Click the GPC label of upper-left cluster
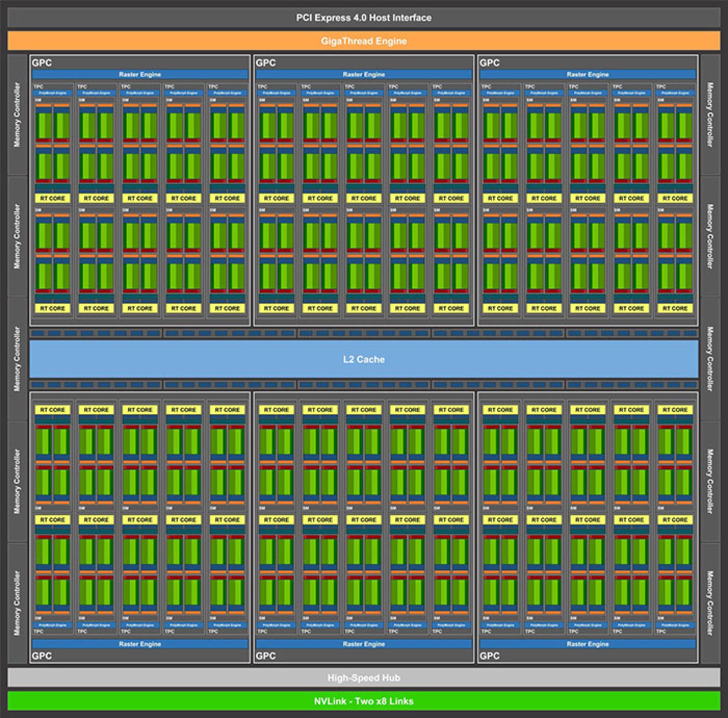Viewport: 728px width, 718px height. [x=42, y=63]
